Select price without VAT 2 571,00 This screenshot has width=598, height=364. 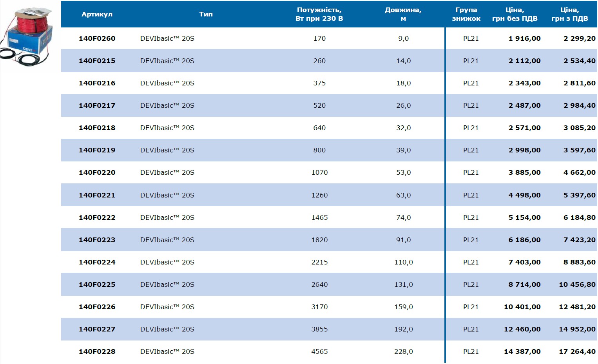coord(524,128)
